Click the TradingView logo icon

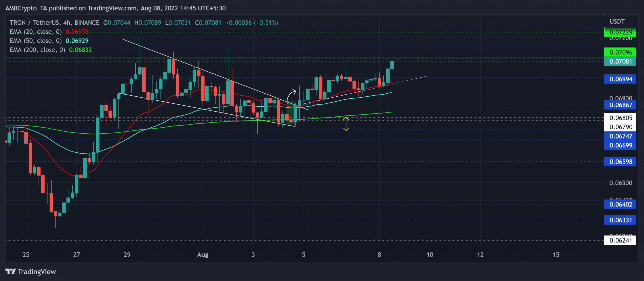[11, 271]
